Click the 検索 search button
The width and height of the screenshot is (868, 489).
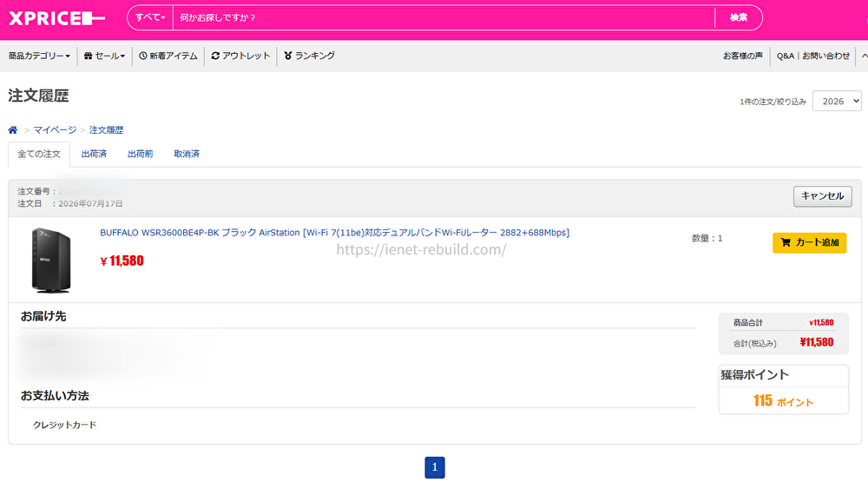pyautogui.click(x=739, y=17)
